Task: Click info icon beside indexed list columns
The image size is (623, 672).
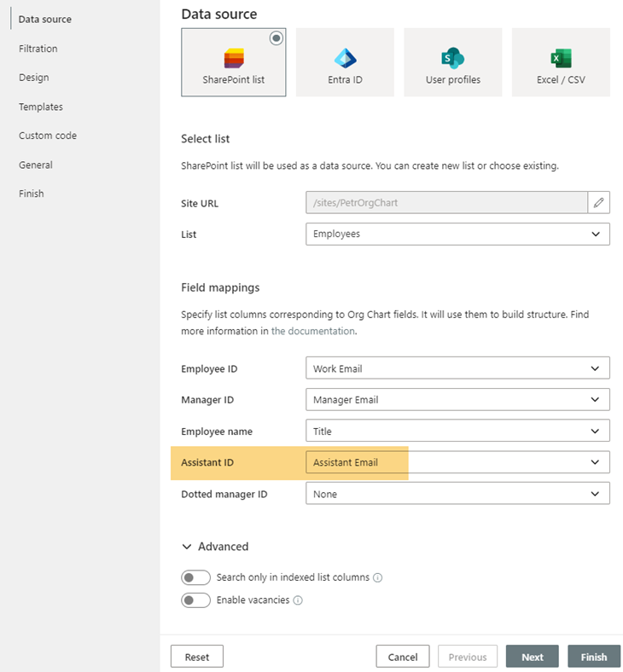Action: coord(378,577)
